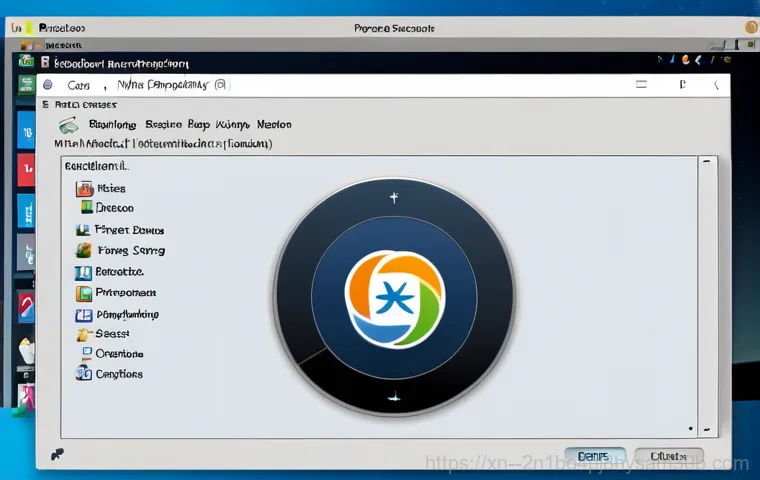Click the green icon left of the dark bar

pos(26,61)
